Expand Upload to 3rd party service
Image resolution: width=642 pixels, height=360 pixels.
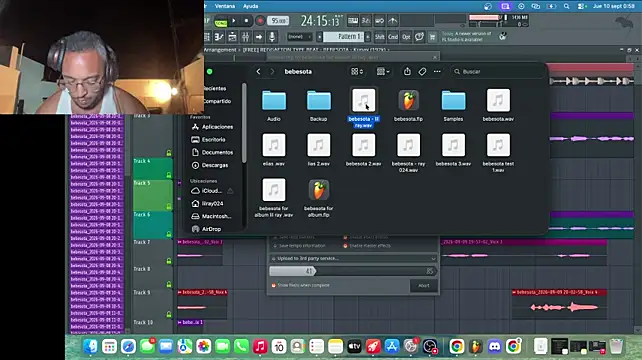point(353,258)
